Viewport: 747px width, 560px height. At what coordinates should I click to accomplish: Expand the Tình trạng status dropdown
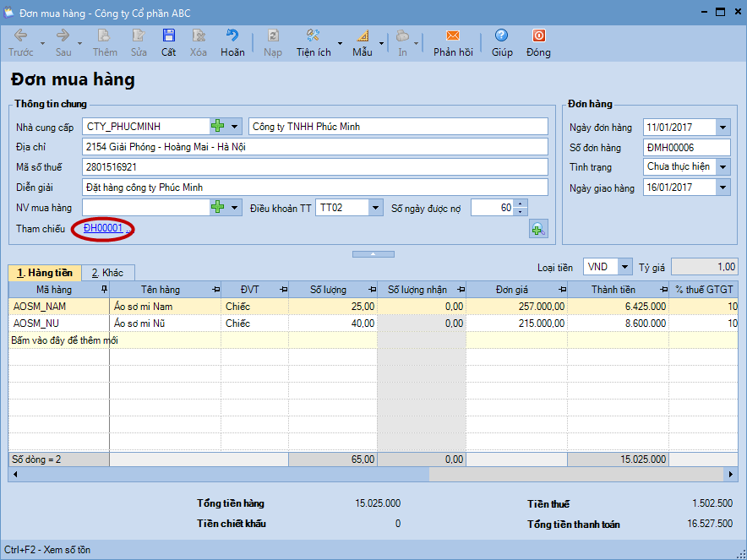tap(722, 166)
